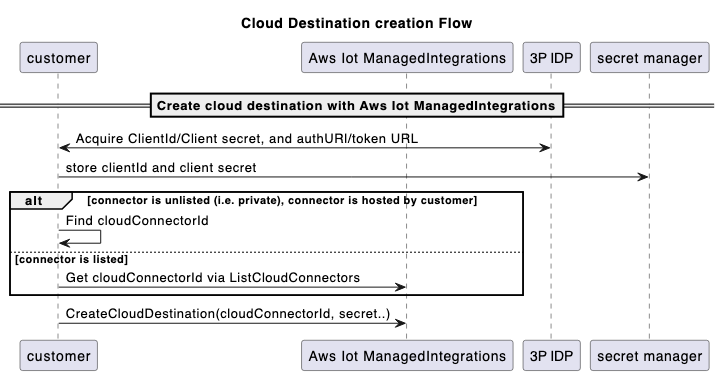The height and width of the screenshot is (376, 721).
Task: Click the Create cloud destination divider label
Action: [x=357, y=106]
